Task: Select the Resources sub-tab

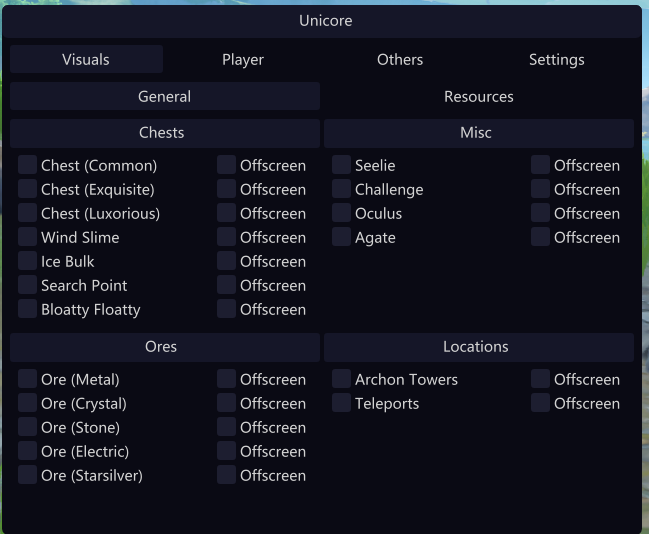Action: pyautogui.click(x=479, y=96)
